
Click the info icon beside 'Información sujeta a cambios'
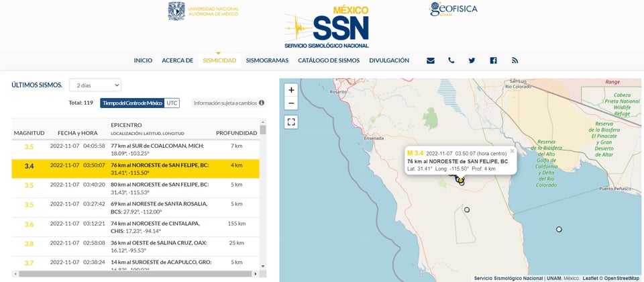261,103
